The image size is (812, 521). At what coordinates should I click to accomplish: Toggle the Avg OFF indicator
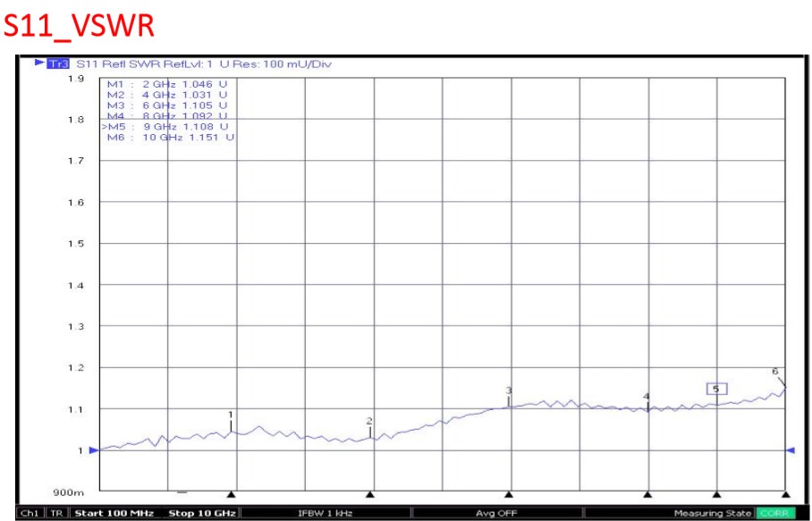(496, 513)
